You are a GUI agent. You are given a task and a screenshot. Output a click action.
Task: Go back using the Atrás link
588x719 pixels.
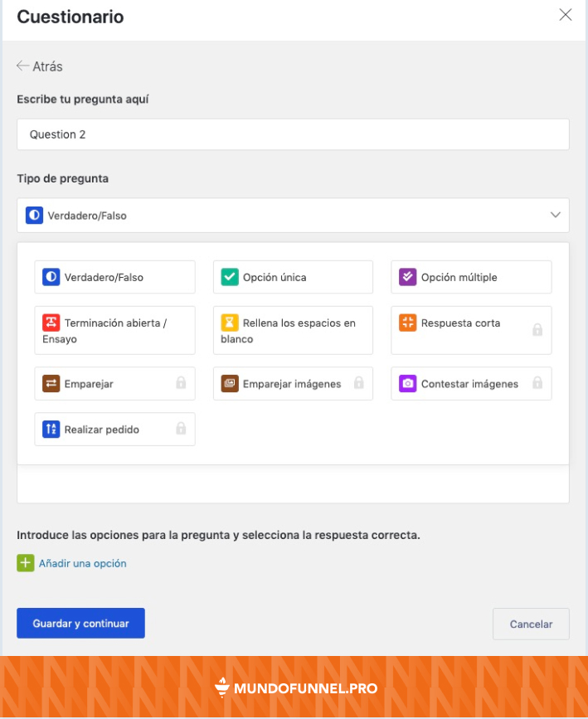(37, 66)
